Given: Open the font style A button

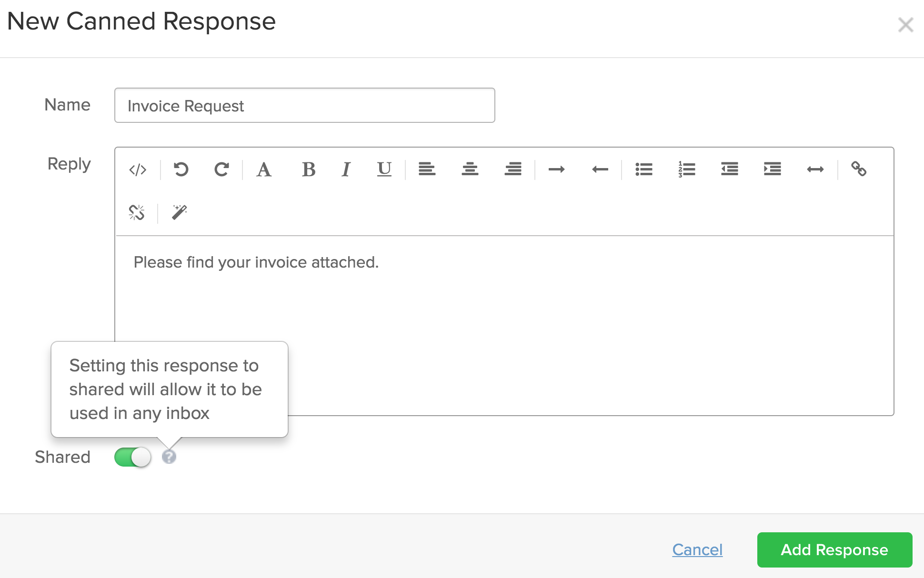Looking at the screenshot, I should 264,169.
